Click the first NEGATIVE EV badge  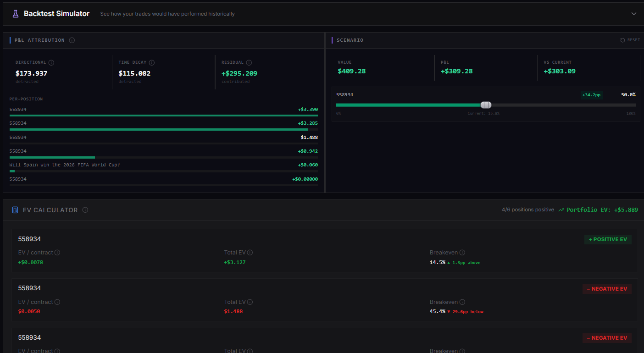coord(607,289)
